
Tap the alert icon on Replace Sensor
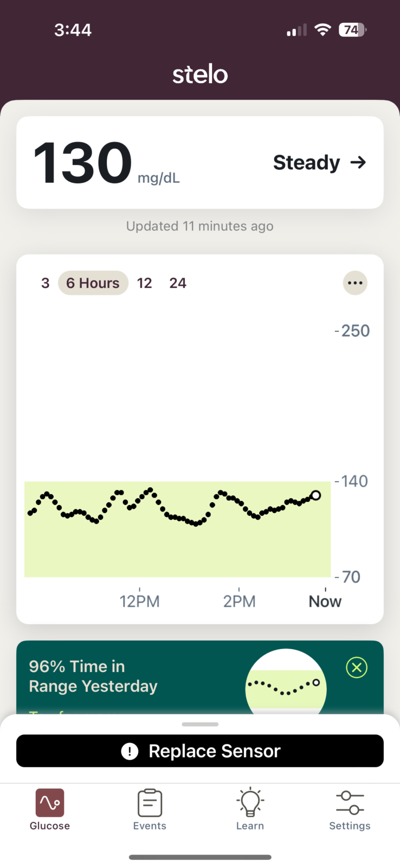tap(130, 751)
